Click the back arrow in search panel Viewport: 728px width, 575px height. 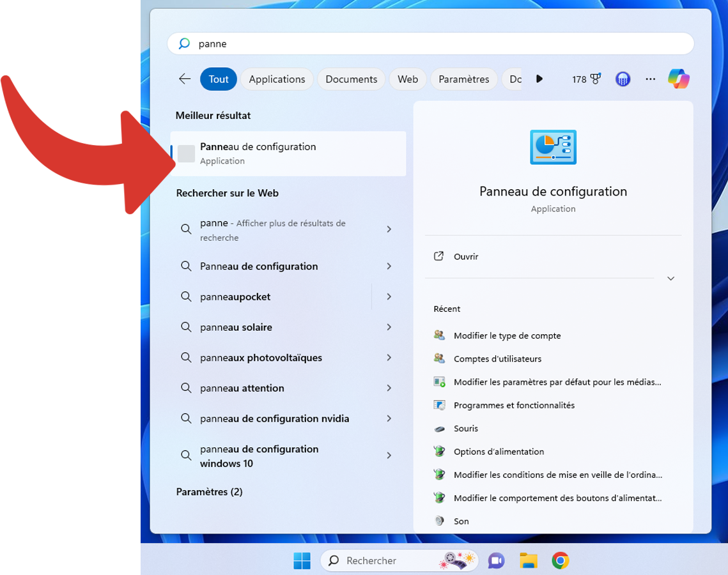(185, 79)
